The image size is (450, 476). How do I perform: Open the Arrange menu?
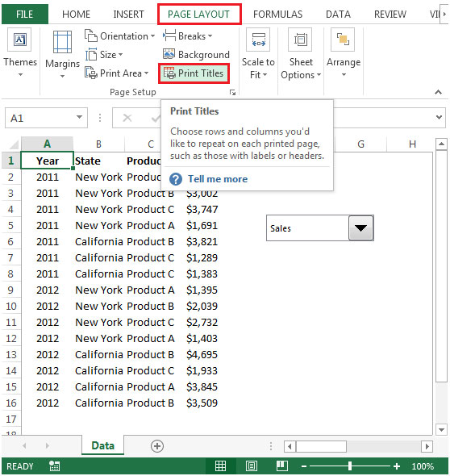tap(344, 53)
